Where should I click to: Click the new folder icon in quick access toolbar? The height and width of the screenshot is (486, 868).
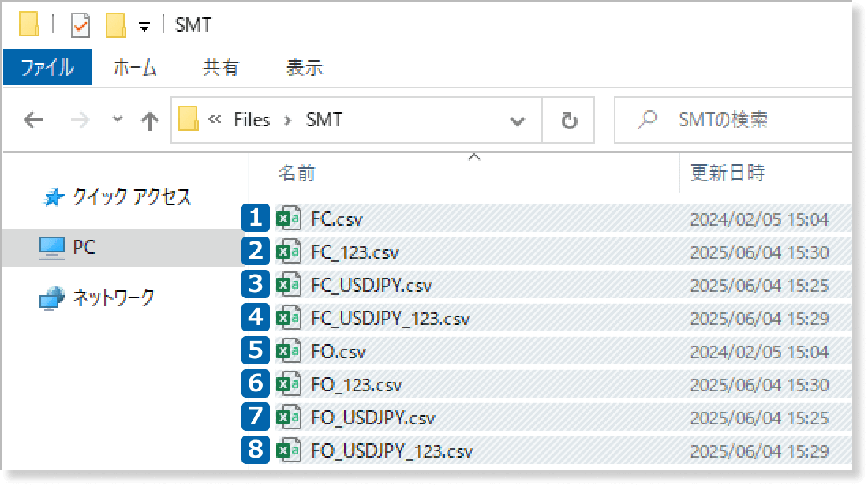click(115, 25)
